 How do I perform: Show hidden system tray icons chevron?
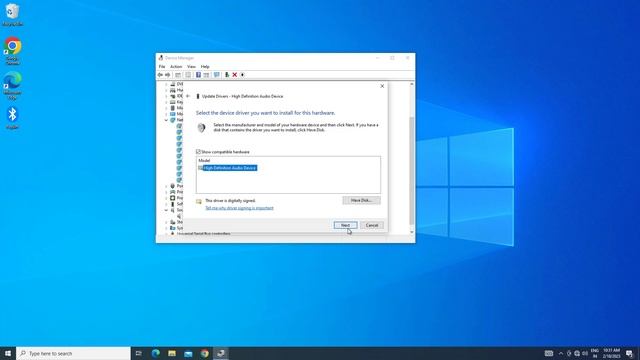coord(561,353)
